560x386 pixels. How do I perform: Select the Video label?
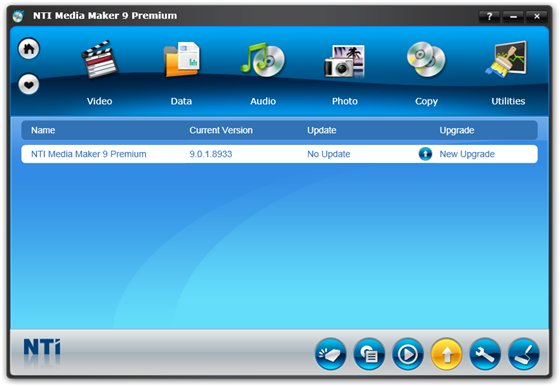click(x=99, y=101)
